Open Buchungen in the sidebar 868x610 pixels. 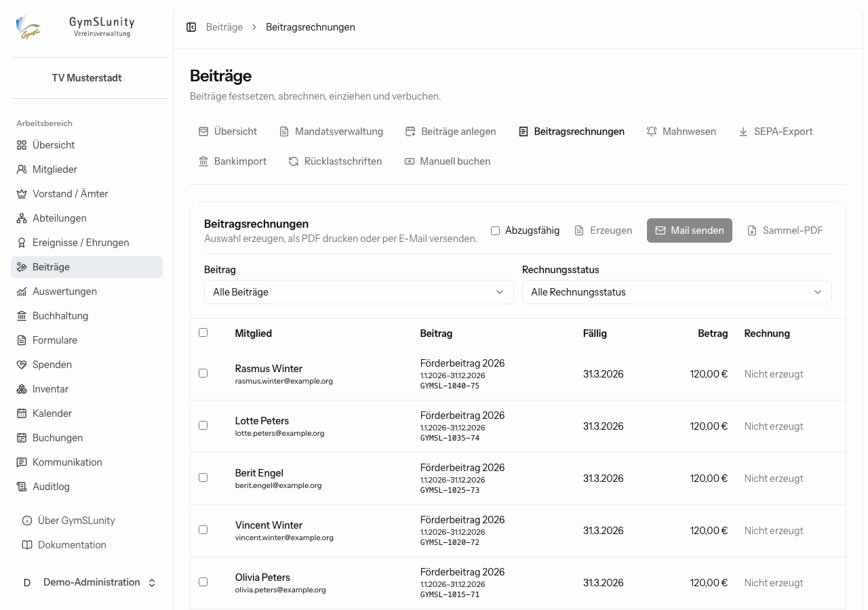(87, 438)
